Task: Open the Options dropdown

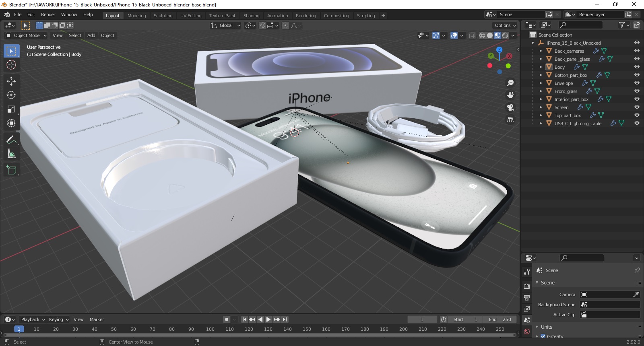Action: (x=505, y=25)
